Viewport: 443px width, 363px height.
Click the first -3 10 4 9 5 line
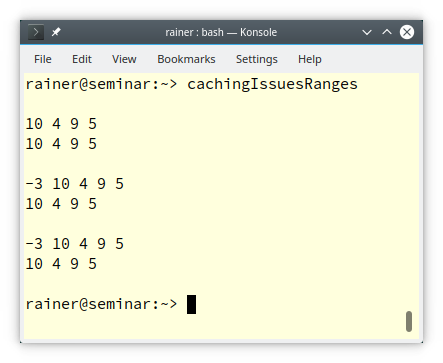tap(75, 184)
